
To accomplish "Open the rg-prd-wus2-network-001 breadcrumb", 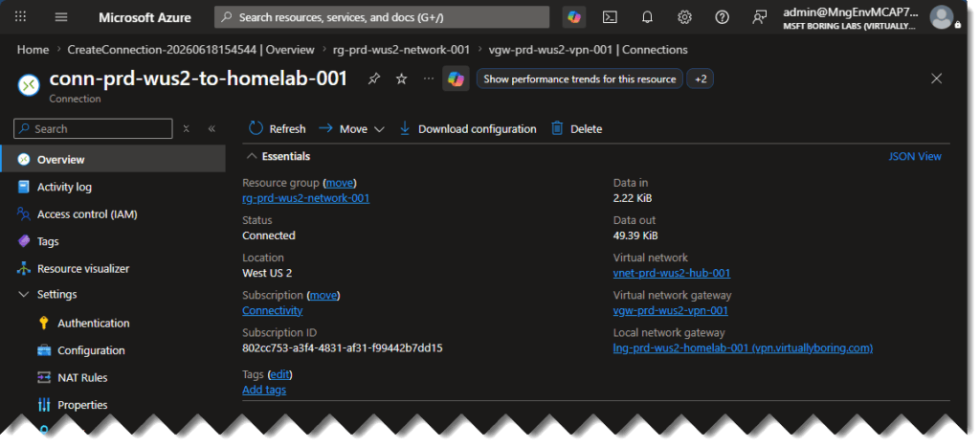I will 401,50.
